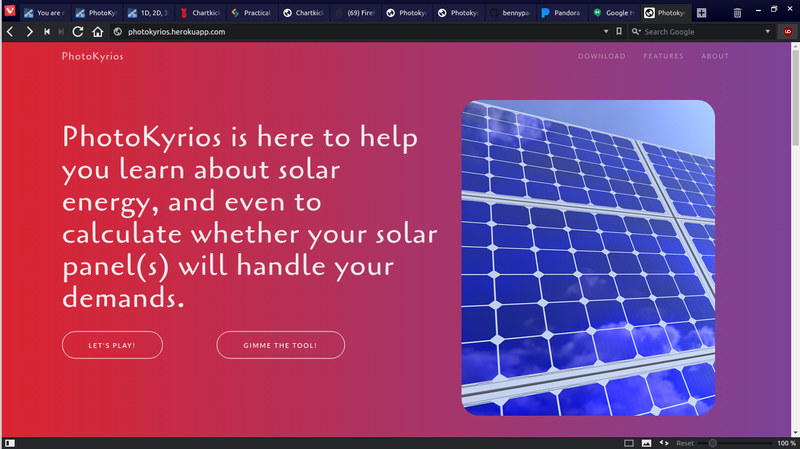Viewport: 800px width, 449px height.
Task: Open search engine selector magnifier dropdown
Action: 634,32
